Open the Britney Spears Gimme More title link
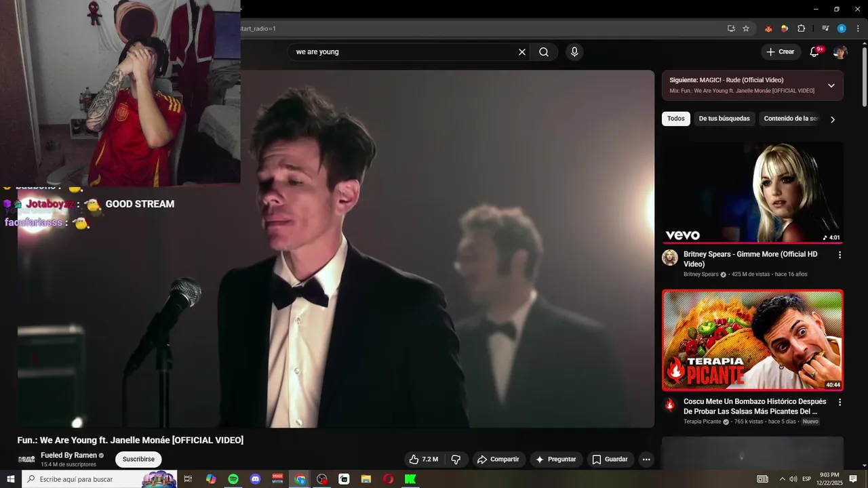 [751, 259]
